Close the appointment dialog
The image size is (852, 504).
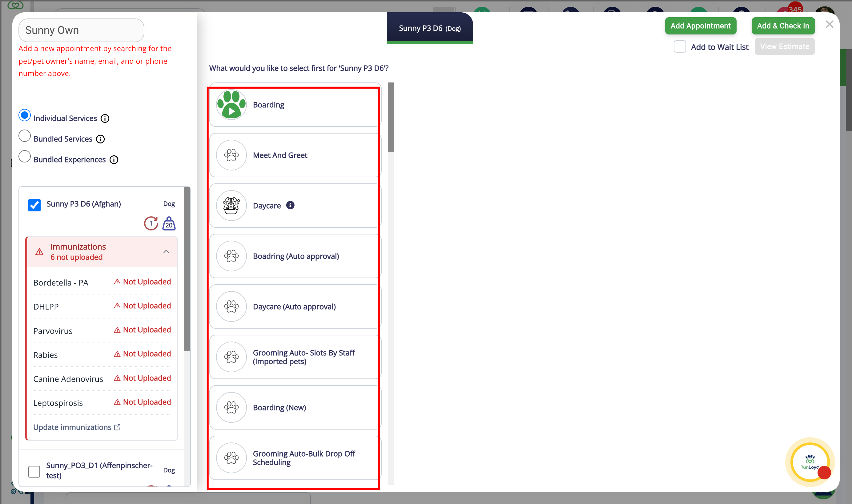(x=829, y=24)
